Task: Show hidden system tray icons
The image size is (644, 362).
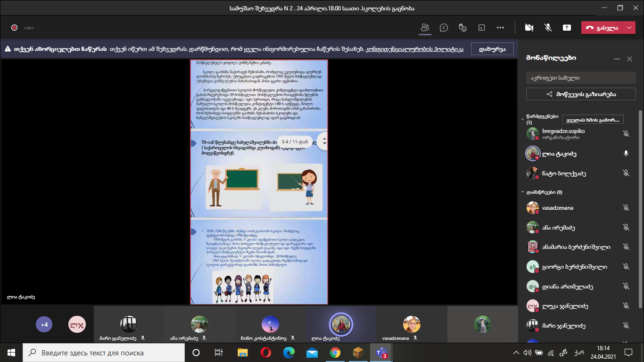Action: coord(517,353)
